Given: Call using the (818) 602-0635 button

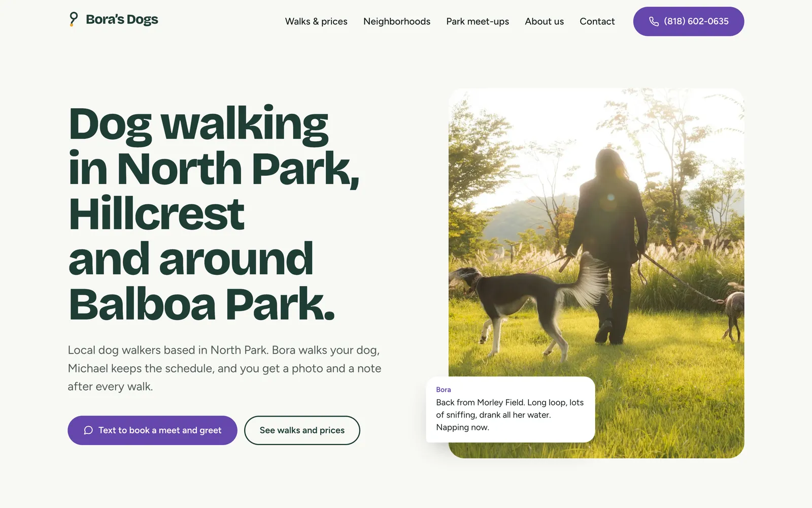Looking at the screenshot, I should point(689,21).
